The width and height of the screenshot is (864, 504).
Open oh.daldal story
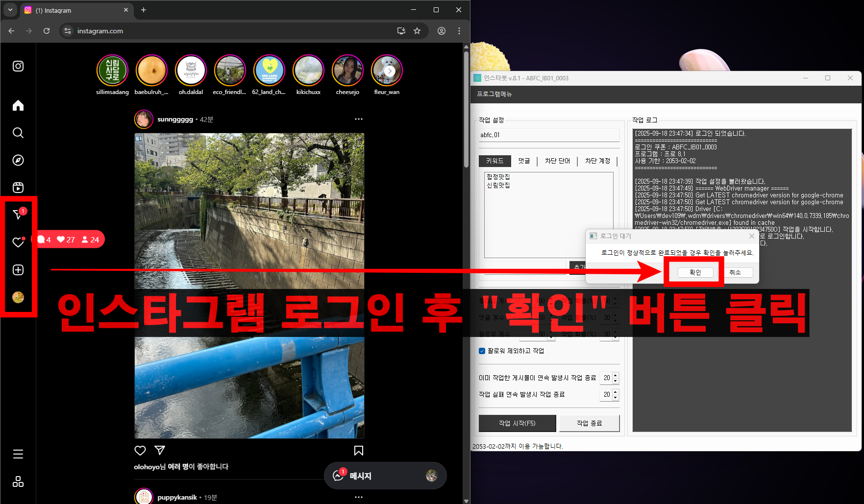coord(191,71)
